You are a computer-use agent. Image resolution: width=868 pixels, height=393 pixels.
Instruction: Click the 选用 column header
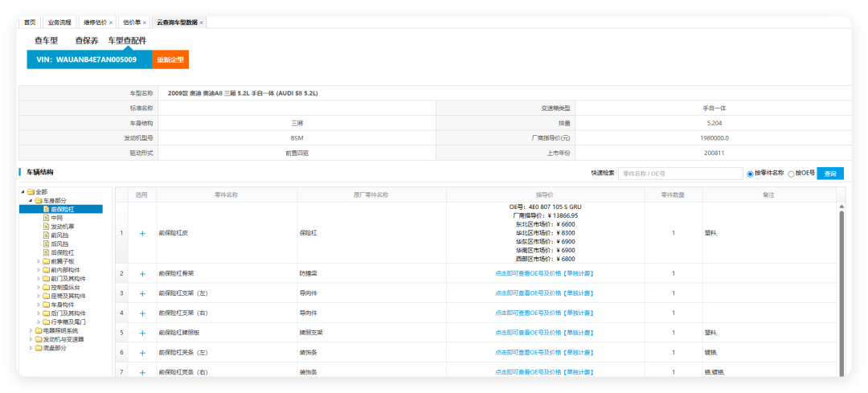[x=141, y=195]
